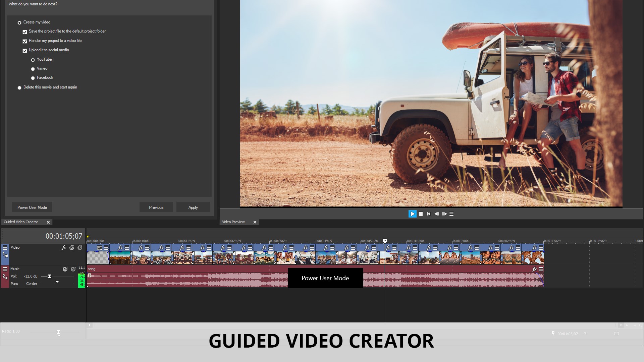Select the Video Preview tab
Screen dimensions: 644x362
pos(233,222)
